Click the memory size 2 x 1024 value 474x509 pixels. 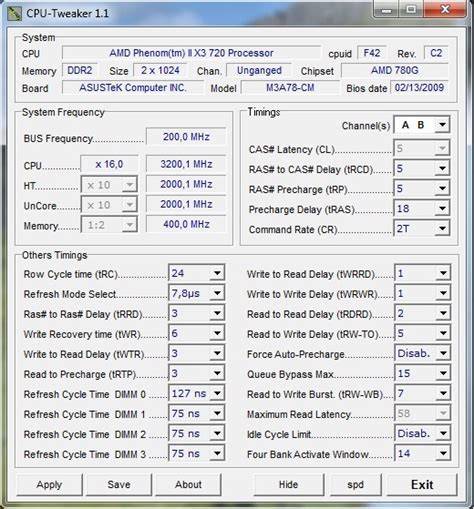click(160, 70)
